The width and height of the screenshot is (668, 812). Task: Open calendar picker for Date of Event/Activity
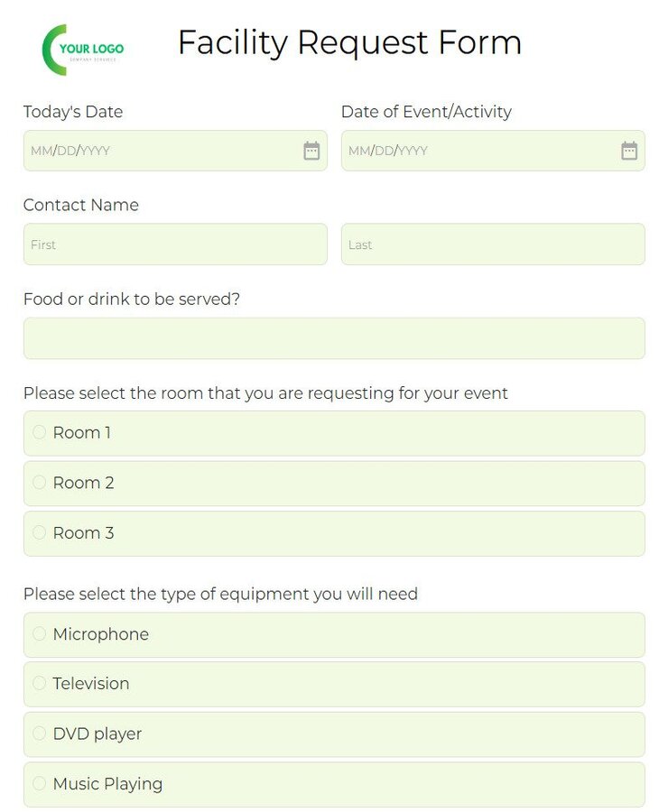click(629, 151)
